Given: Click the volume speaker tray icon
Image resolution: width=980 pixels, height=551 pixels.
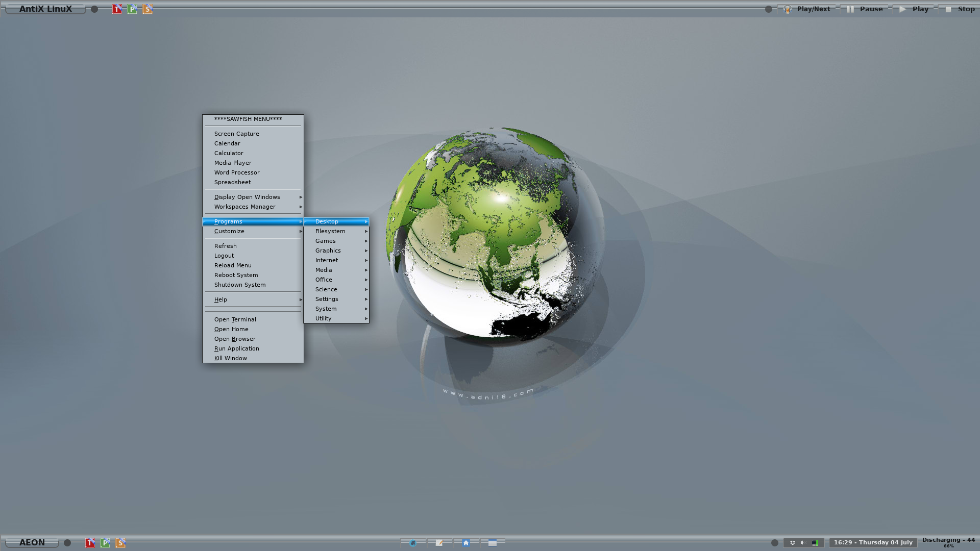Looking at the screenshot, I should coord(802,543).
